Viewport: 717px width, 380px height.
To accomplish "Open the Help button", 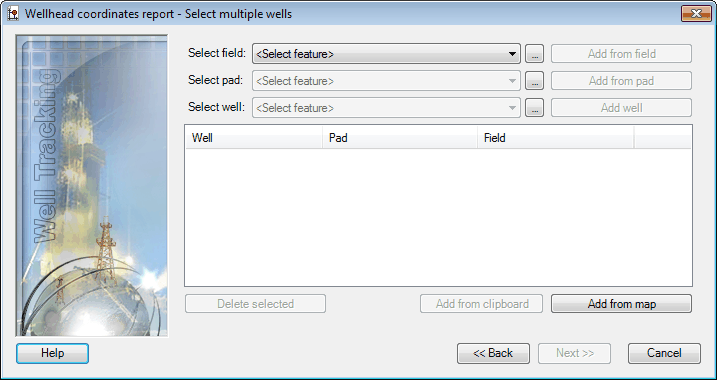I will 52,353.
